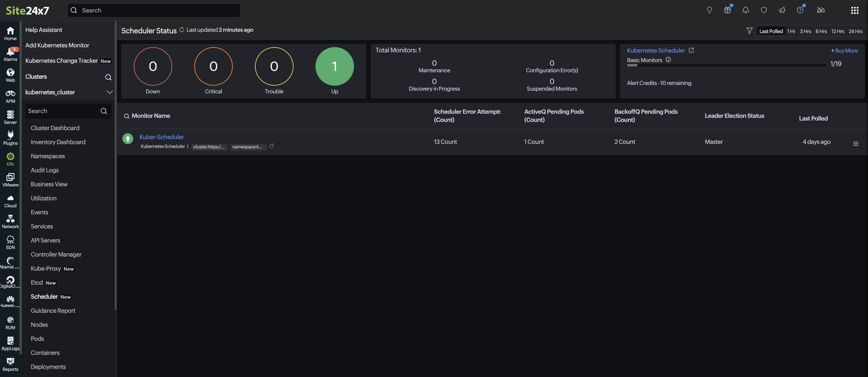Open Controller Manager menu item
The image size is (868, 377).
coord(56,254)
